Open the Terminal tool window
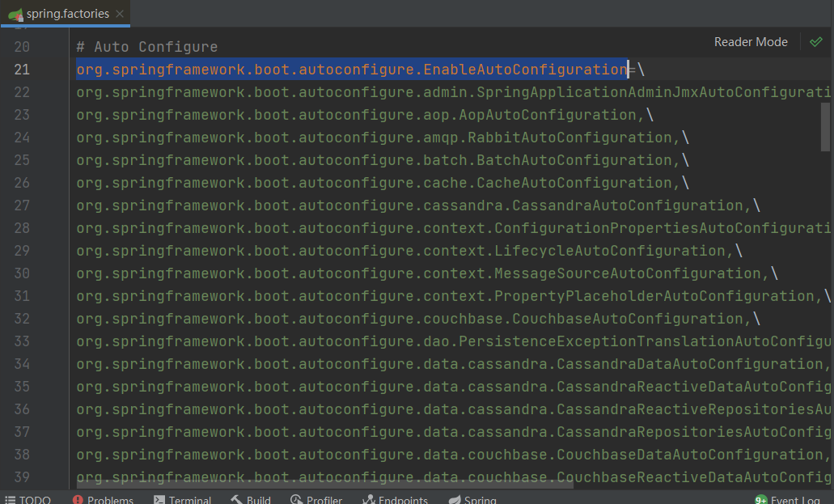 pos(183,499)
